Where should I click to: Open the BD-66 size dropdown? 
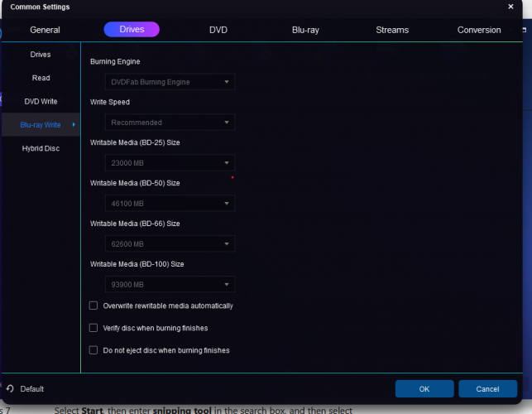click(170, 244)
